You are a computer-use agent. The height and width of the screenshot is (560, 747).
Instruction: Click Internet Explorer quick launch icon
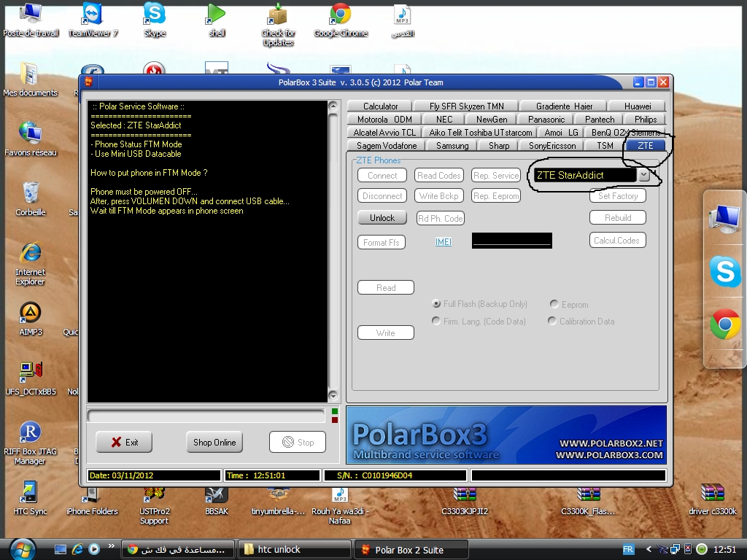(x=77, y=549)
